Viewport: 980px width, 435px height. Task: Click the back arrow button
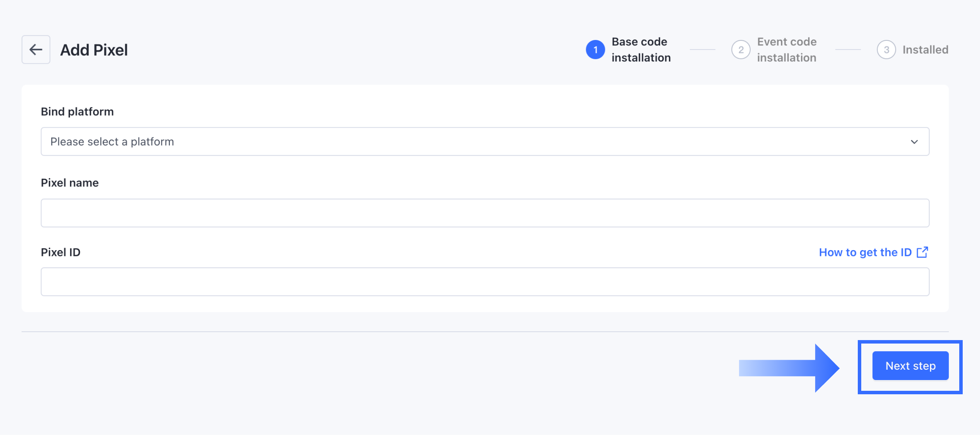(36, 50)
